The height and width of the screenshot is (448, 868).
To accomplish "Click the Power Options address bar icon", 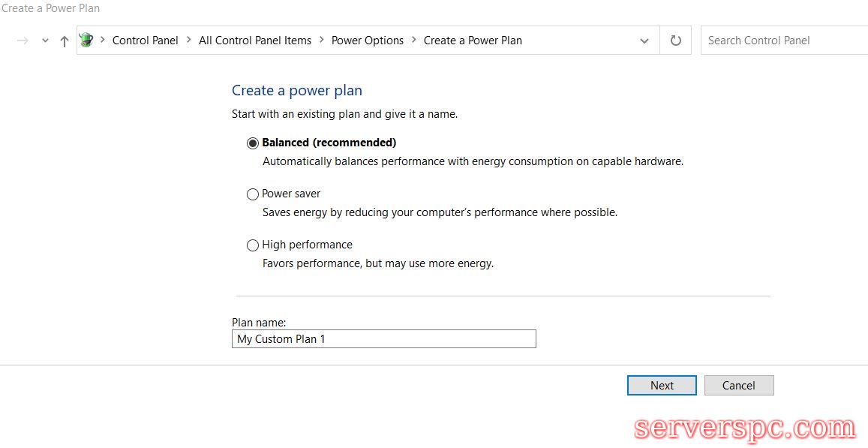I will tap(86, 41).
